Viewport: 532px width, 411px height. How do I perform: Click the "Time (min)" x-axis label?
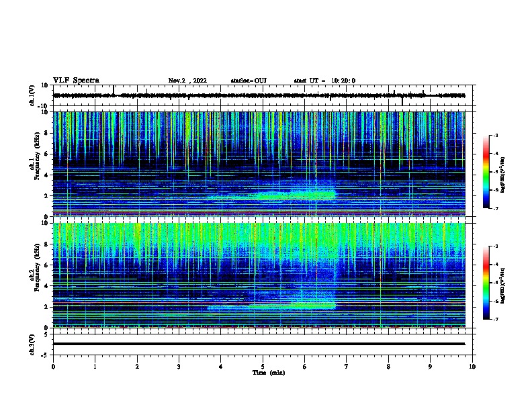(x=269, y=373)
